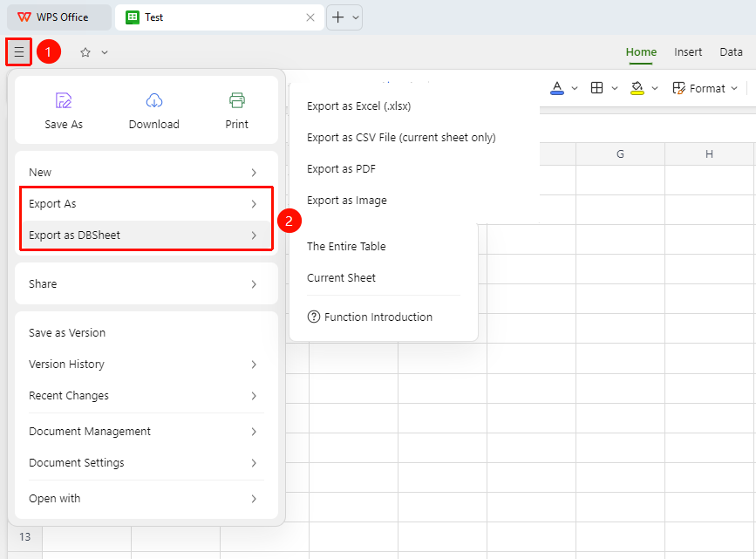Switch to the Insert ribbon tab
This screenshot has width=756, height=559.
click(687, 52)
